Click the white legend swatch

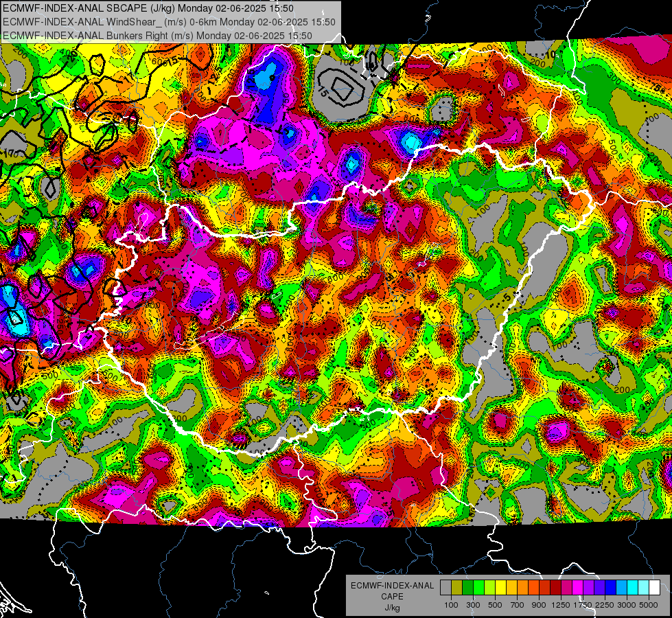(x=655, y=587)
